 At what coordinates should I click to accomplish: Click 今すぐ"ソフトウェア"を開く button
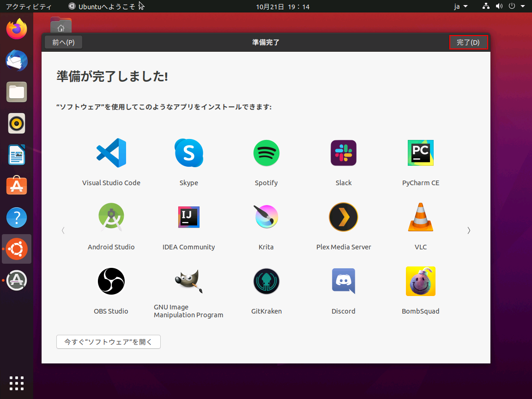[108, 342]
